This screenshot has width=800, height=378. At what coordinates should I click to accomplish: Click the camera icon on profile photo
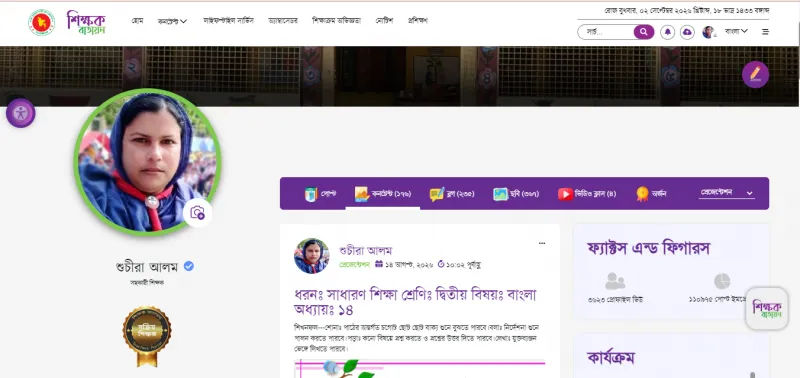point(197,213)
